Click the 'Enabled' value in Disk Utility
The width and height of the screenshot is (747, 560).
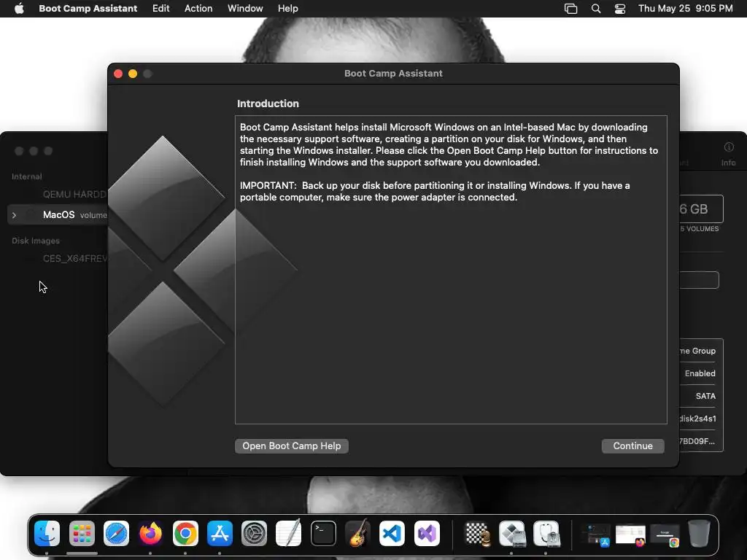point(700,373)
